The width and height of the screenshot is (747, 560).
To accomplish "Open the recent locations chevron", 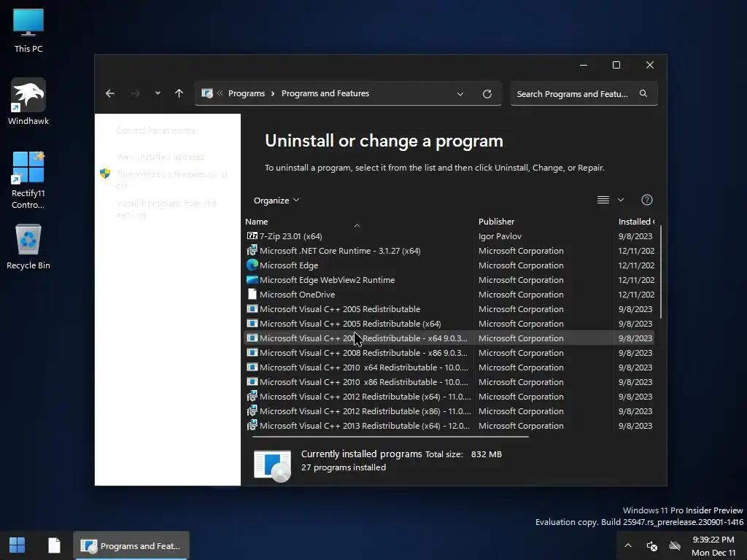I will pos(158,93).
